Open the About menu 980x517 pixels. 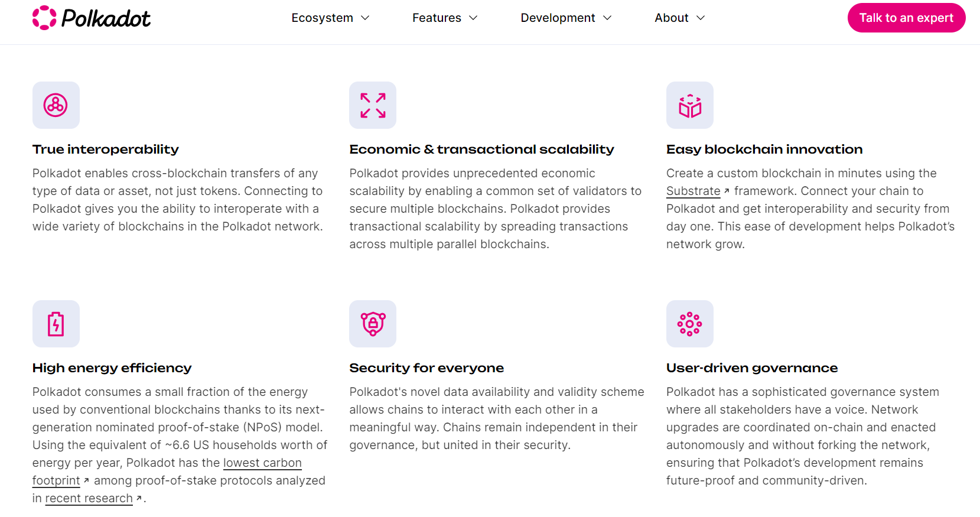pyautogui.click(x=671, y=18)
